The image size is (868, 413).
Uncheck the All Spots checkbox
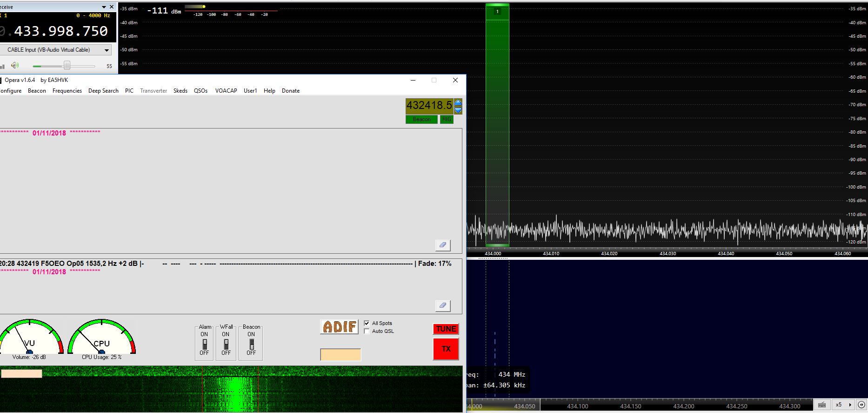(367, 323)
